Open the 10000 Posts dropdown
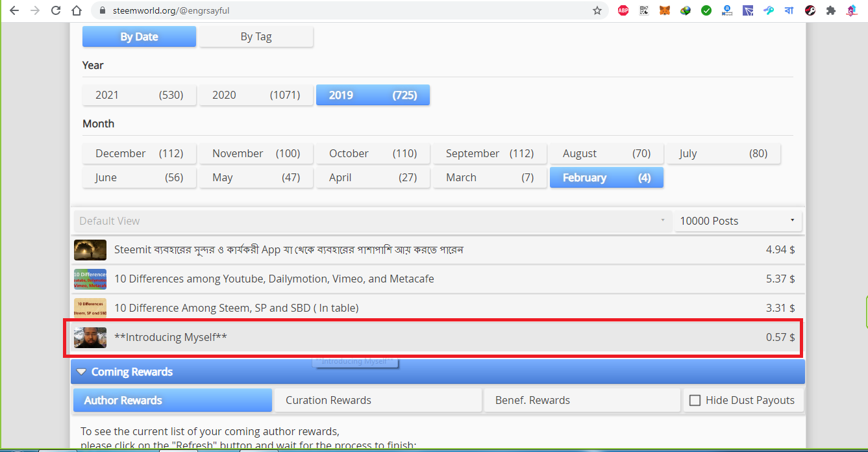The height and width of the screenshot is (452, 868). 738,221
